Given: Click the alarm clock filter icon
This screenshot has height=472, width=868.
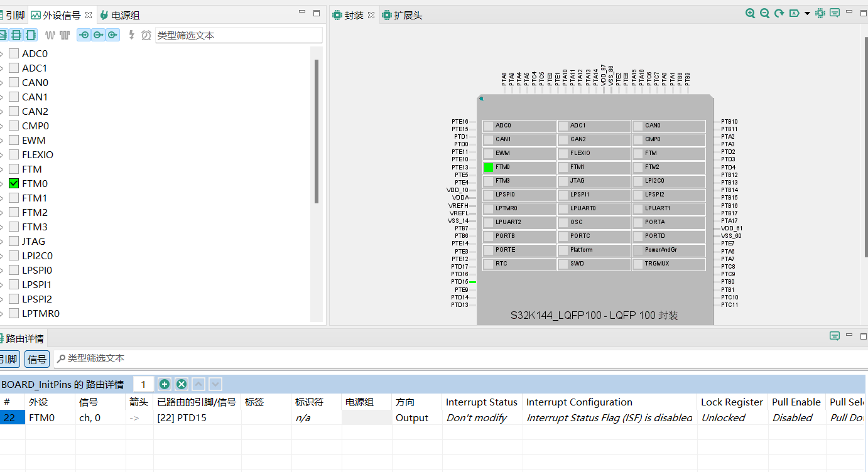Looking at the screenshot, I should [146, 35].
